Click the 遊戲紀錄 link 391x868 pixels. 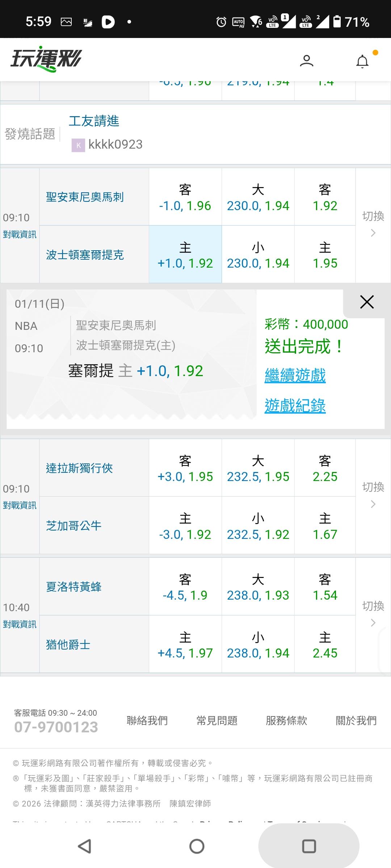click(295, 406)
